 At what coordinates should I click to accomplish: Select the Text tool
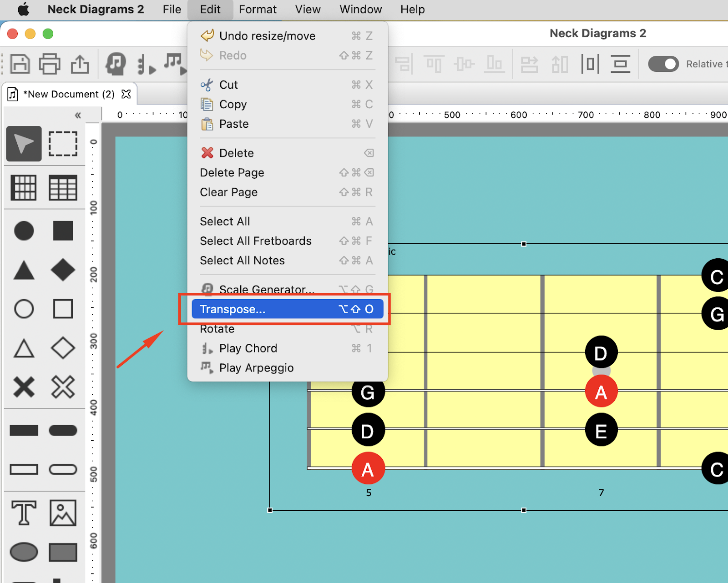click(24, 513)
